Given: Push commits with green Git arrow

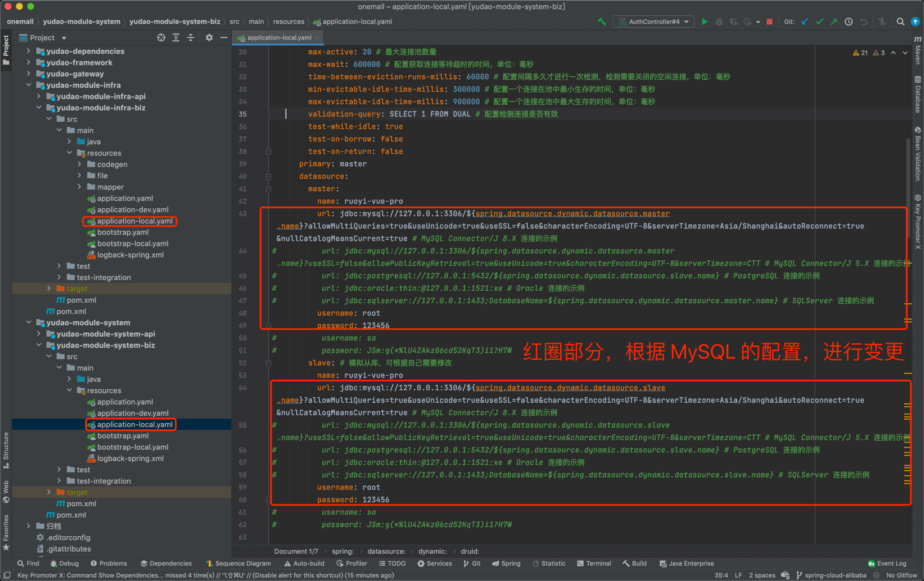Looking at the screenshot, I should pos(834,21).
